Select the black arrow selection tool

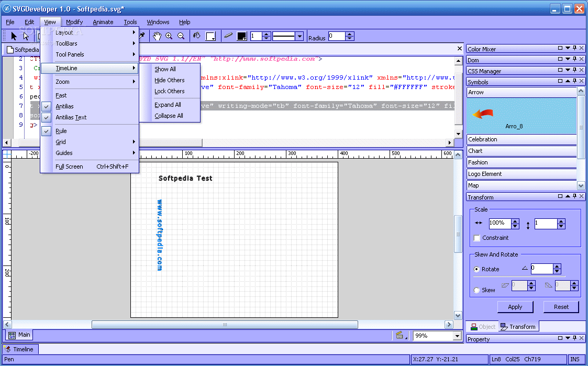click(x=14, y=36)
